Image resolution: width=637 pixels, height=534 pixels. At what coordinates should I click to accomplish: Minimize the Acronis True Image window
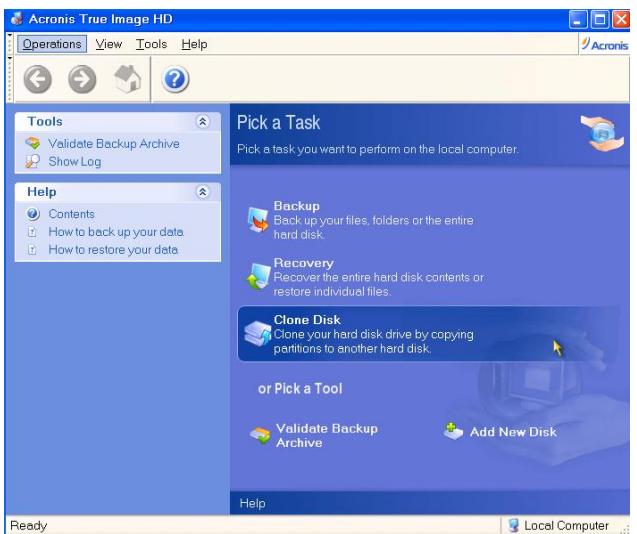(578, 20)
